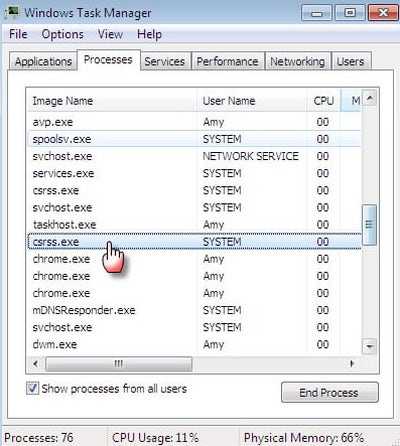Click the vertical scrollbar down arrow
This screenshot has width=400, height=446.
[369, 346]
